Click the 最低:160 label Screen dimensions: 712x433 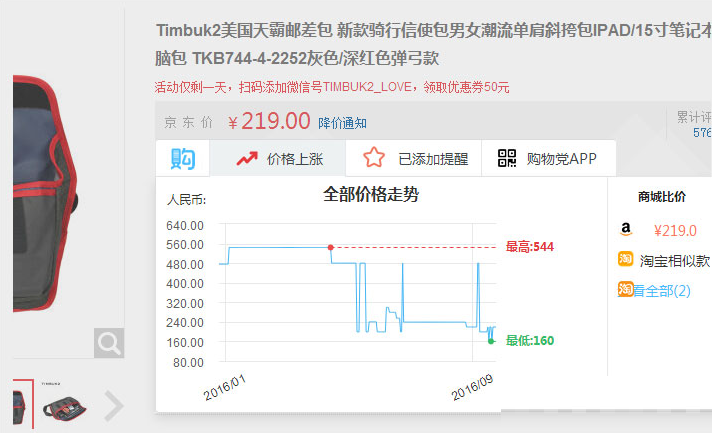click(x=529, y=340)
